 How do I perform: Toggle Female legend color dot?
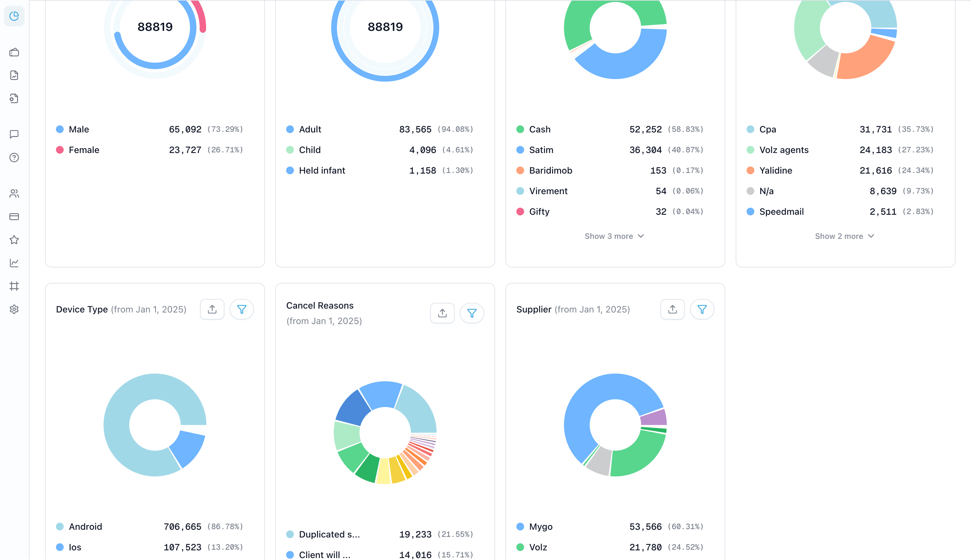coord(59,150)
